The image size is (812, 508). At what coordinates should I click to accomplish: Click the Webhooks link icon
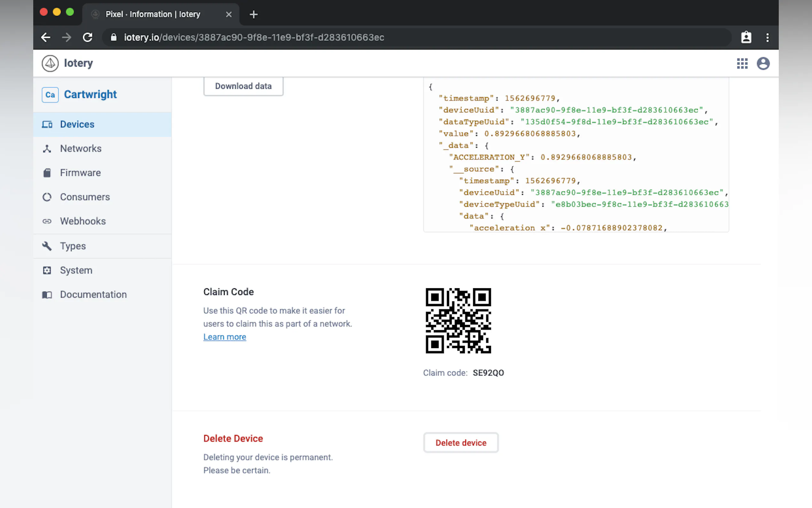(47, 221)
